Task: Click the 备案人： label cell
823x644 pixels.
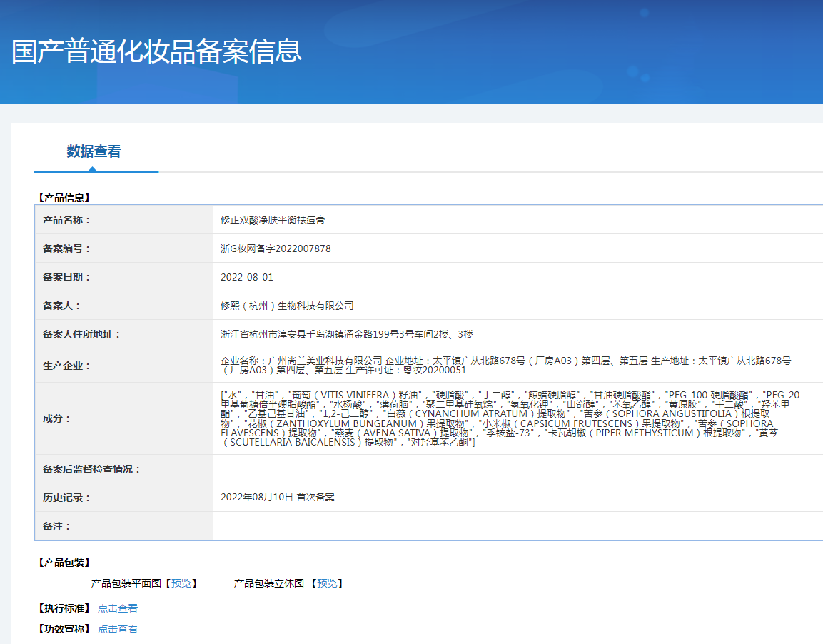Action: tap(124, 306)
